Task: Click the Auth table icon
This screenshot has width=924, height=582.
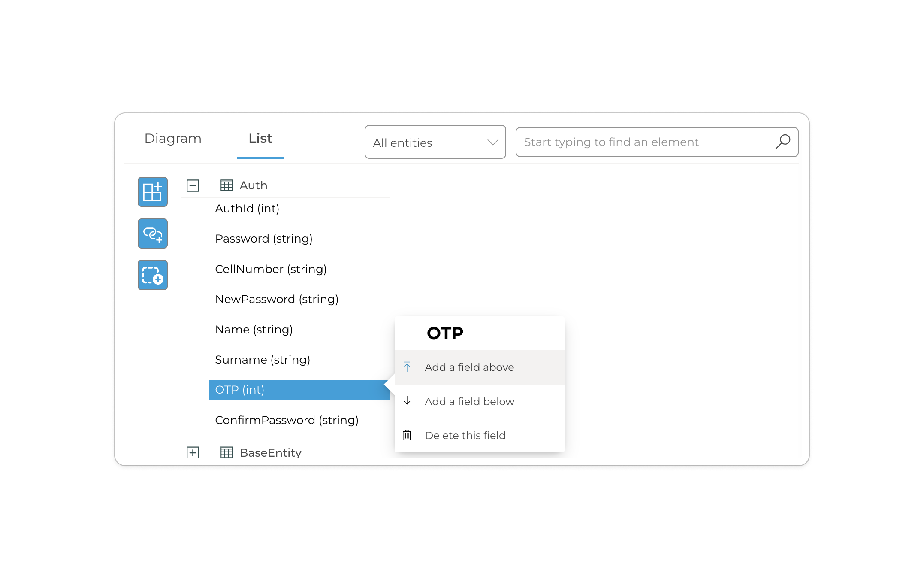Action: (226, 185)
